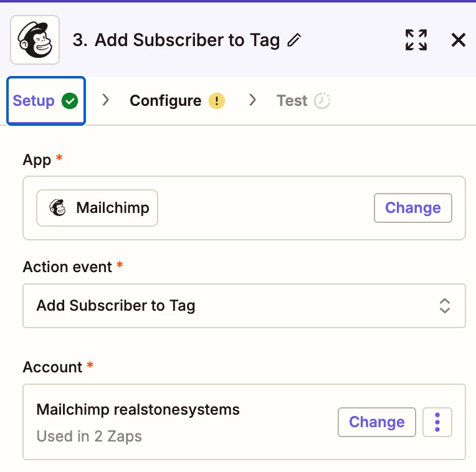
Task: Click Change button for the App
Action: click(412, 208)
